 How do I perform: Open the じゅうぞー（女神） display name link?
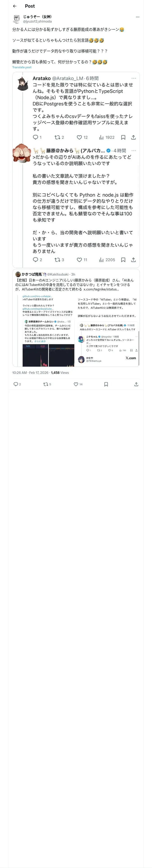pos(37,16)
